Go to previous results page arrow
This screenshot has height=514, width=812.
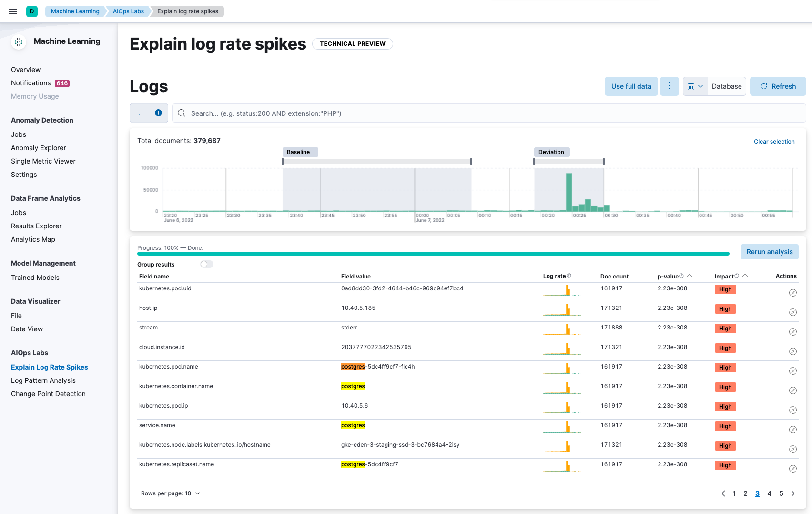[723, 493]
